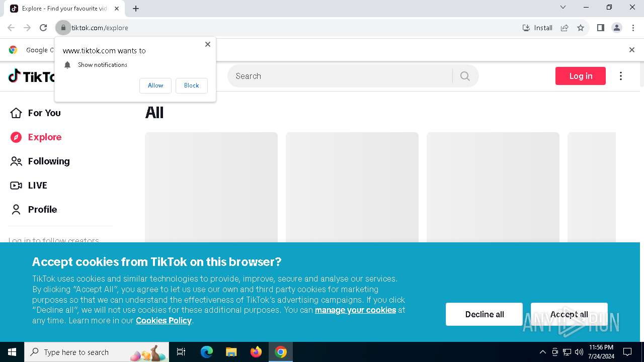Accept all cookies

pos(569,314)
